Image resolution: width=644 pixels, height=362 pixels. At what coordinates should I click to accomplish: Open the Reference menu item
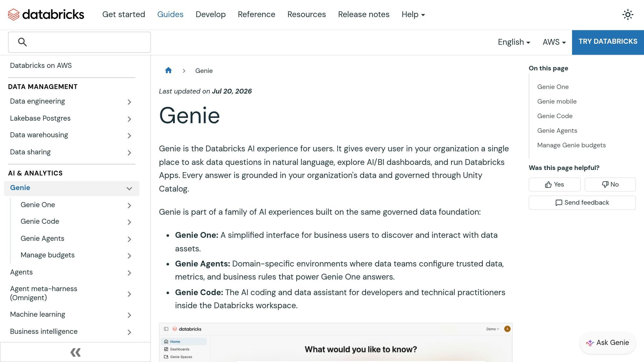tap(256, 14)
